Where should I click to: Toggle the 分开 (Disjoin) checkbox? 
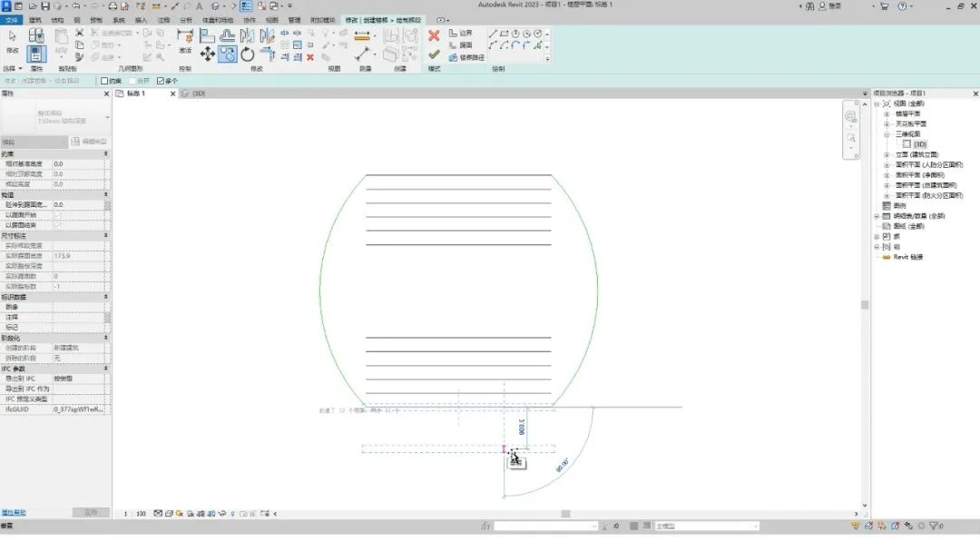click(132, 81)
